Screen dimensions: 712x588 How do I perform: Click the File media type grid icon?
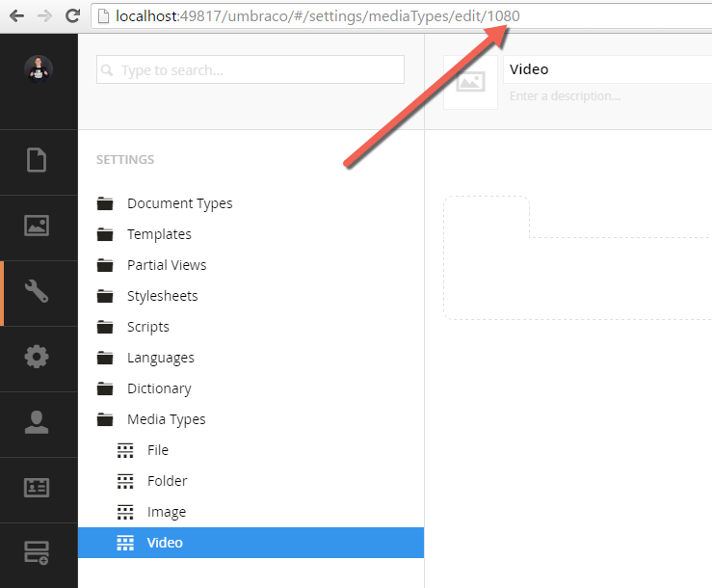coord(125,450)
